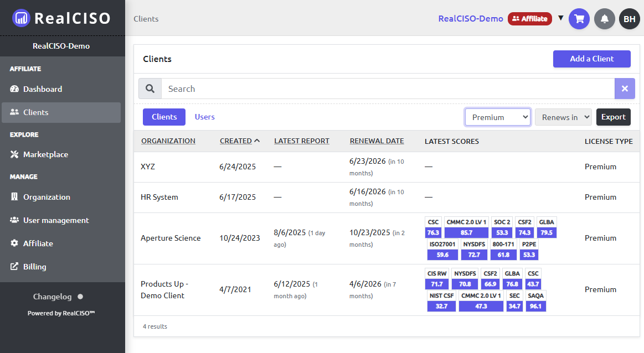Select the Clients tab
The width and height of the screenshot is (644, 353).
point(164,117)
